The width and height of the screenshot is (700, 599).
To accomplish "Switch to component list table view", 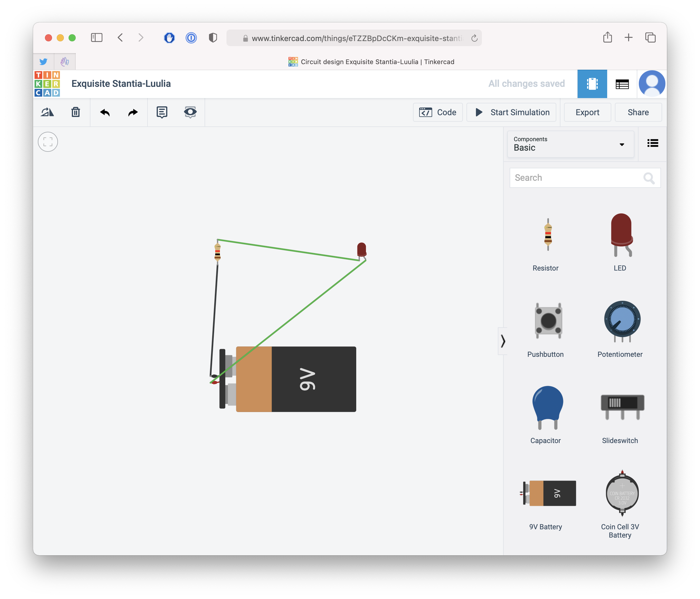I will (x=622, y=84).
